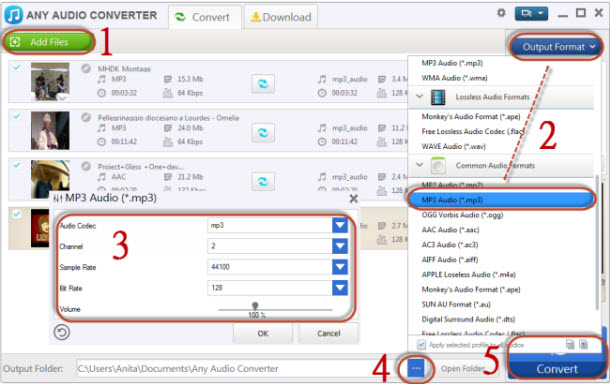
Task: Open the Sample Rate dropdown
Action: (x=340, y=267)
